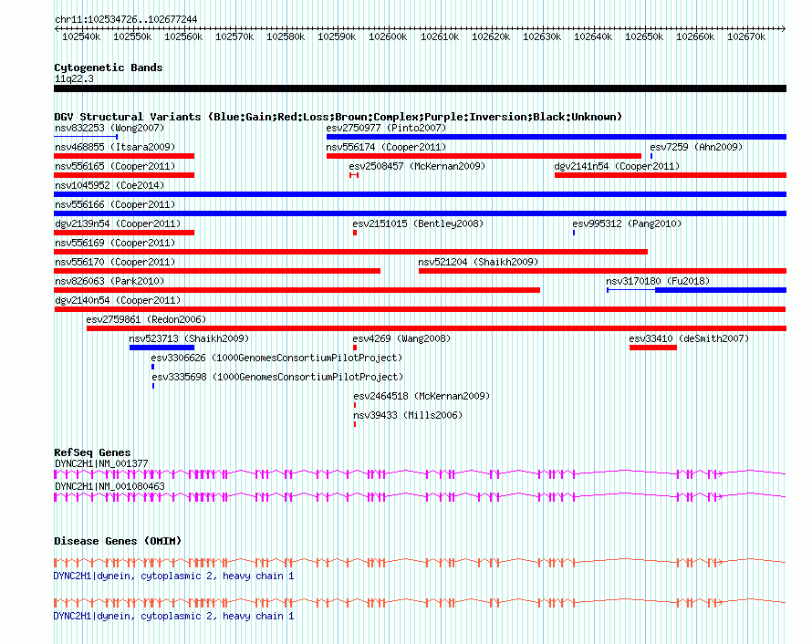812x644 pixels.
Task: Select the black 11q22.3 cytogenetic band bar
Action: pos(420,88)
